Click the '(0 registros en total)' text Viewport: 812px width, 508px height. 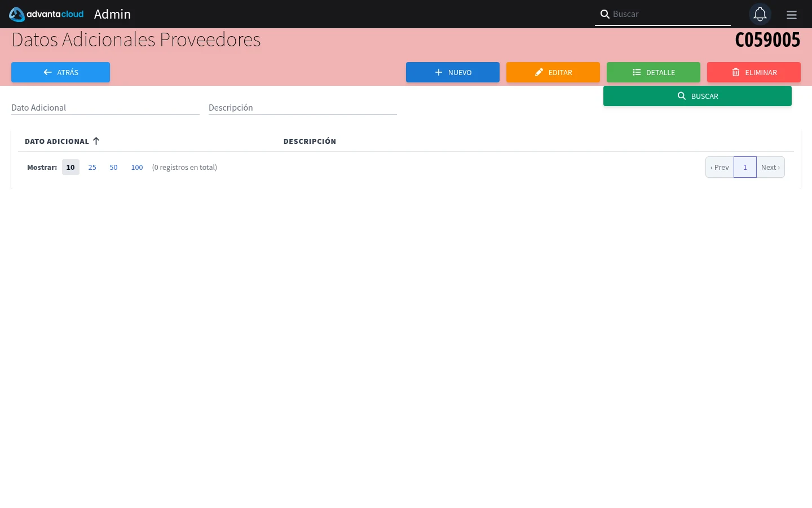pyautogui.click(x=184, y=167)
